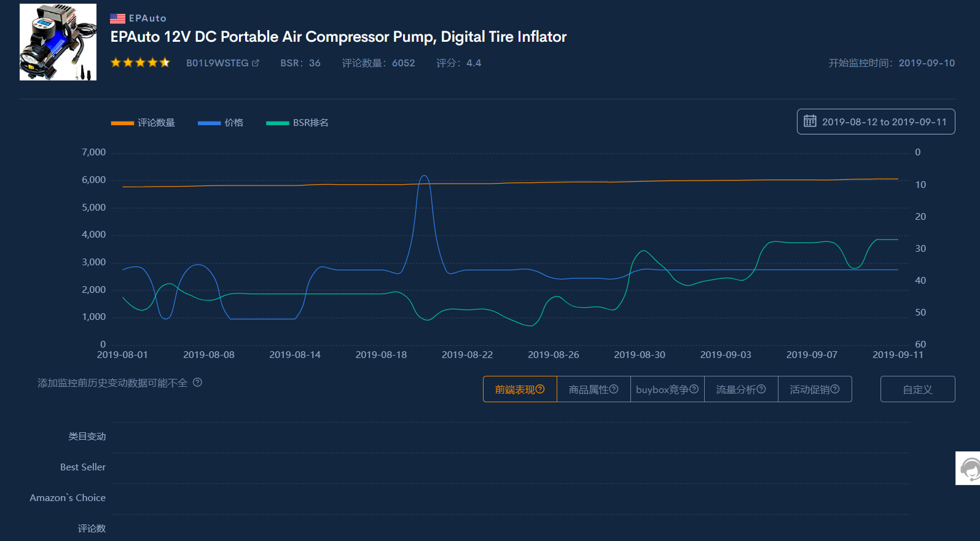This screenshot has width=980, height=541.
Task: Switch to the 流量分析 tab
Action: click(741, 389)
